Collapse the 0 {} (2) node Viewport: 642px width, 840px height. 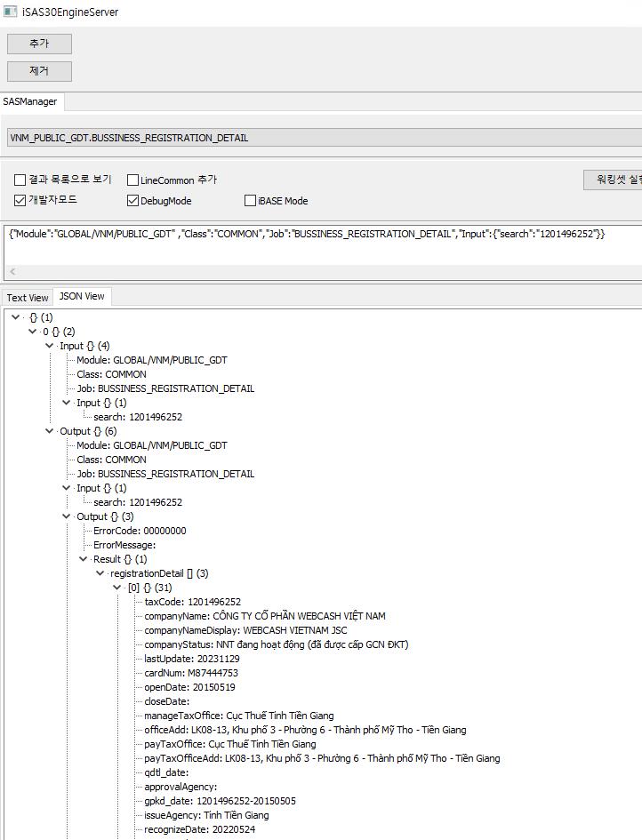click(33, 332)
